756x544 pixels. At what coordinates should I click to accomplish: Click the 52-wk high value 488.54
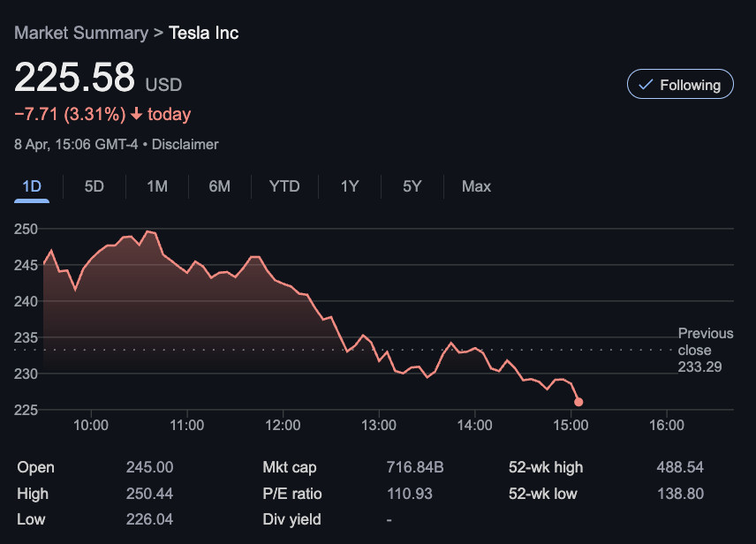tap(680, 467)
